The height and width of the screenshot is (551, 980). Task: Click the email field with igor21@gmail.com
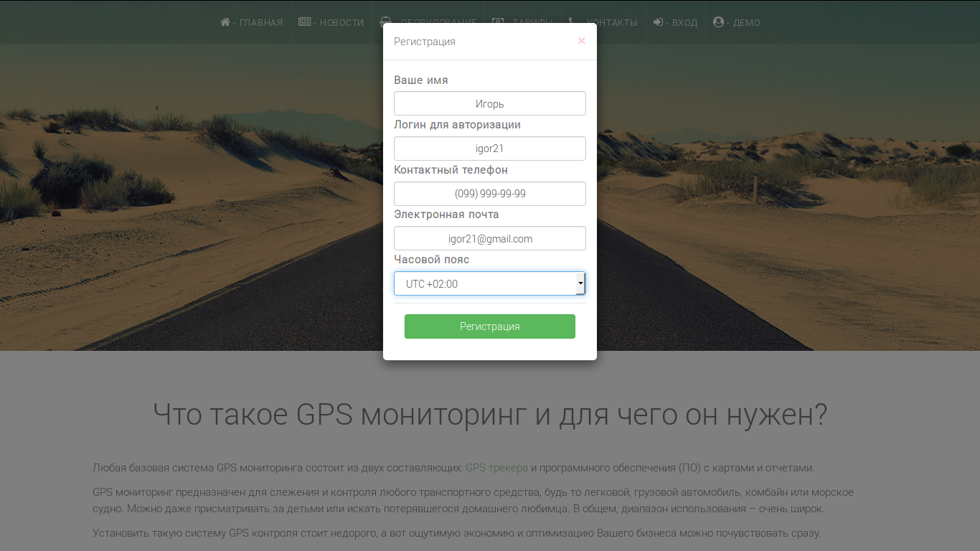click(489, 239)
